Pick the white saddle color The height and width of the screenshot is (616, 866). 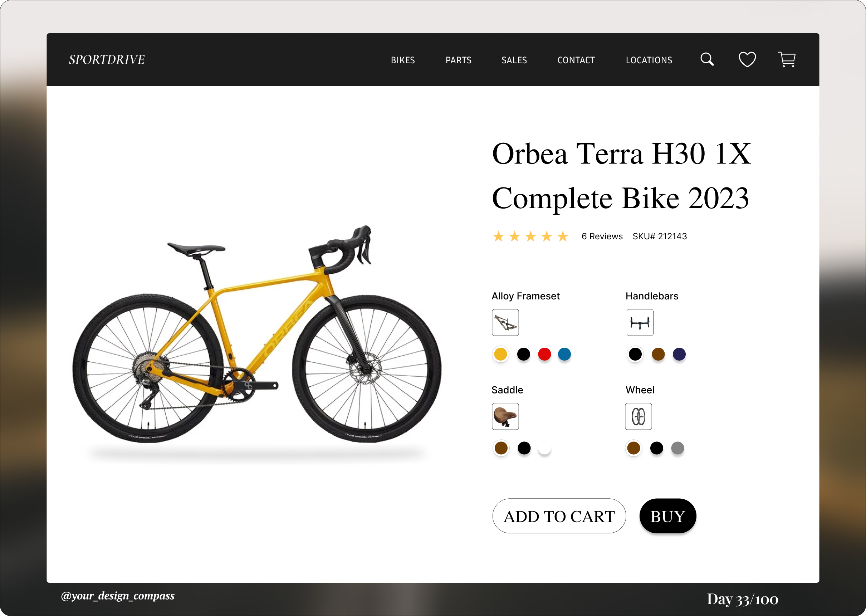pyautogui.click(x=544, y=448)
